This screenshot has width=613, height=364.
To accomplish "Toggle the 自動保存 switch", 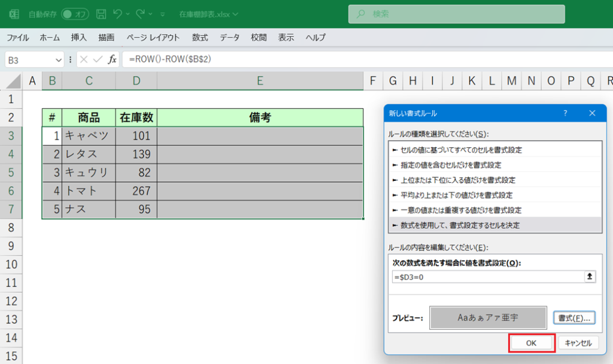I will click(75, 14).
